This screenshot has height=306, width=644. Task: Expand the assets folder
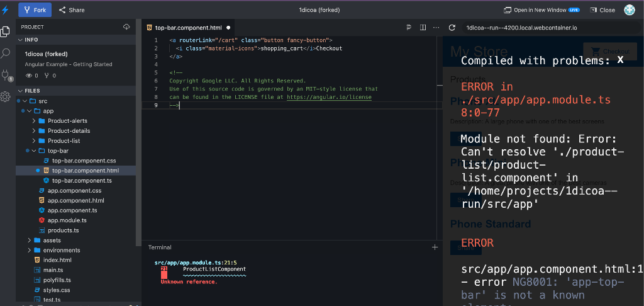29,240
